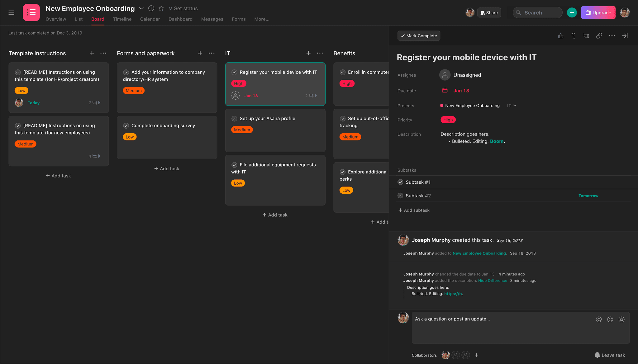
Task: Open your profile avatar at top right
Action: pyautogui.click(x=625, y=12)
